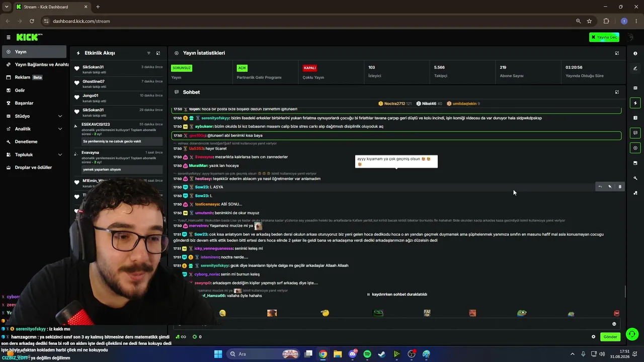Toggle the lightning activity feed panel icon

click(635, 103)
